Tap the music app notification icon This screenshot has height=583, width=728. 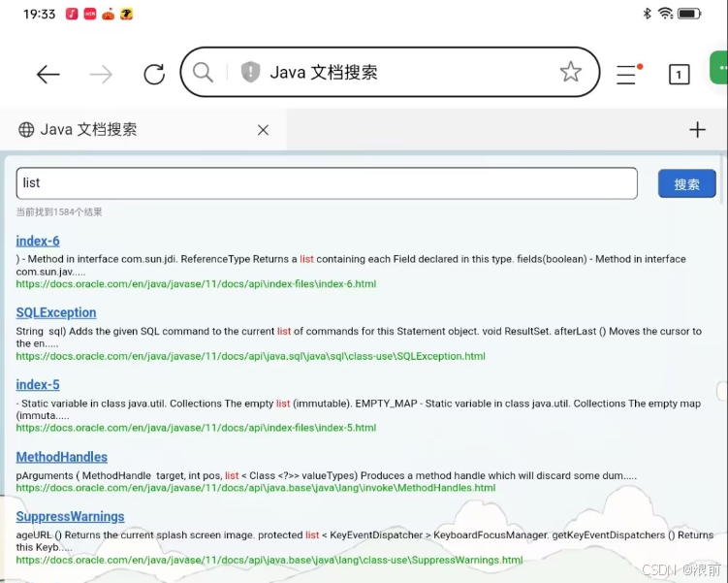click(72, 14)
